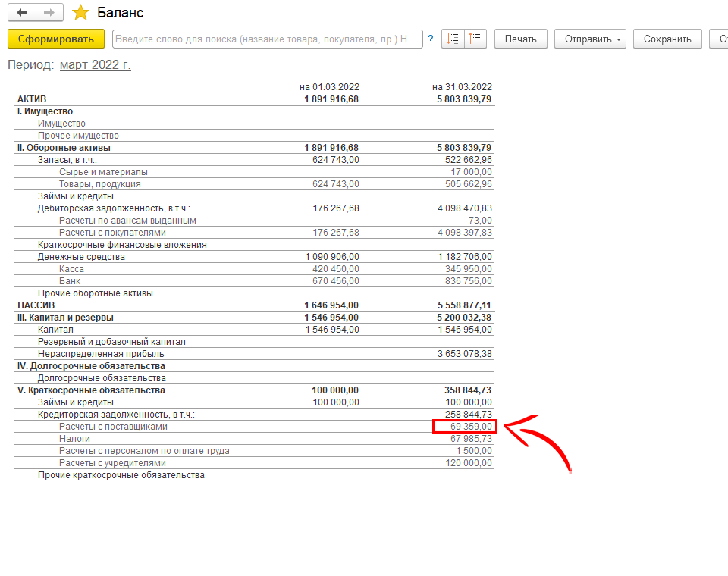Image resolution: width=728 pixels, height=576 pixels.
Task: Click the search help question mark
Action: tap(431, 39)
